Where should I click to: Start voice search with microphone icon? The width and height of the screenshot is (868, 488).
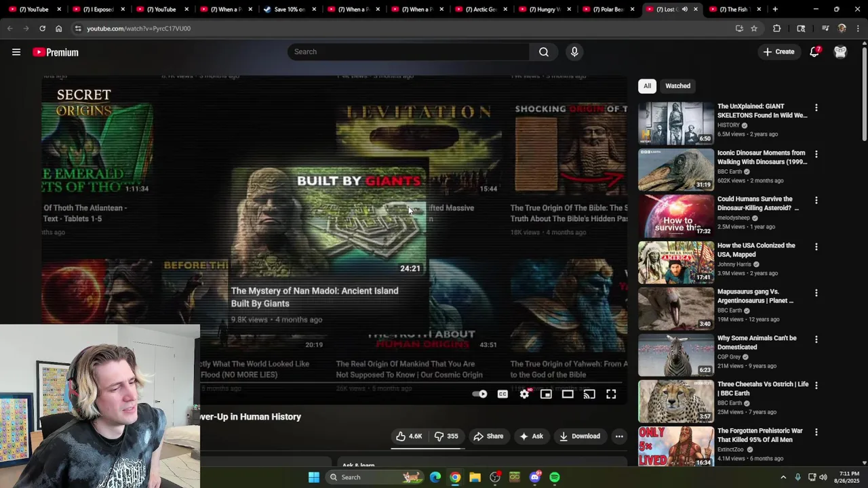(x=574, y=52)
